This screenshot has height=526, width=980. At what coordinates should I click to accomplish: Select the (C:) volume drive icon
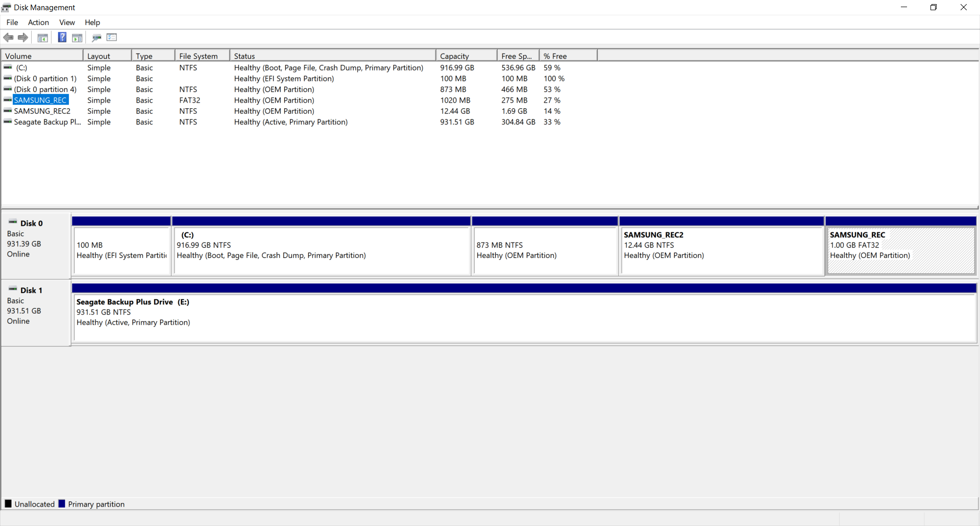pos(8,67)
